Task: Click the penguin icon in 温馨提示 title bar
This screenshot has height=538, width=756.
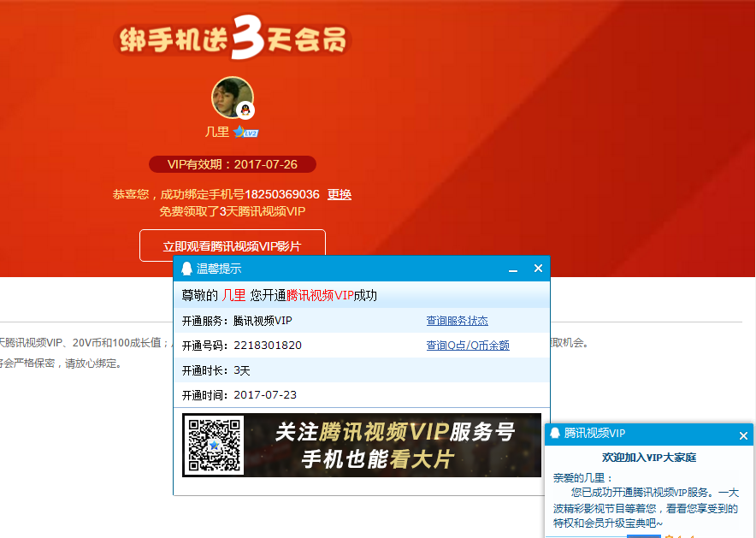Action: (186, 269)
